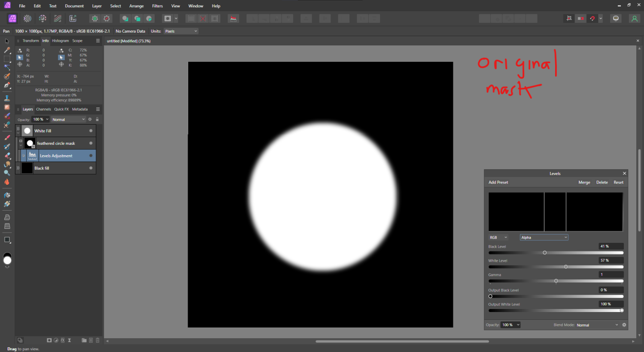The height and width of the screenshot is (352, 644).
Task: Click Merge in the Levels dialog
Action: pos(584,182)
